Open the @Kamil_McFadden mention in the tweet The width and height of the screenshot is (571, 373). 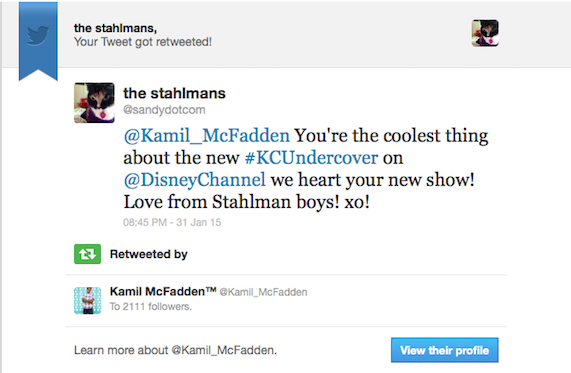point(206,136)
